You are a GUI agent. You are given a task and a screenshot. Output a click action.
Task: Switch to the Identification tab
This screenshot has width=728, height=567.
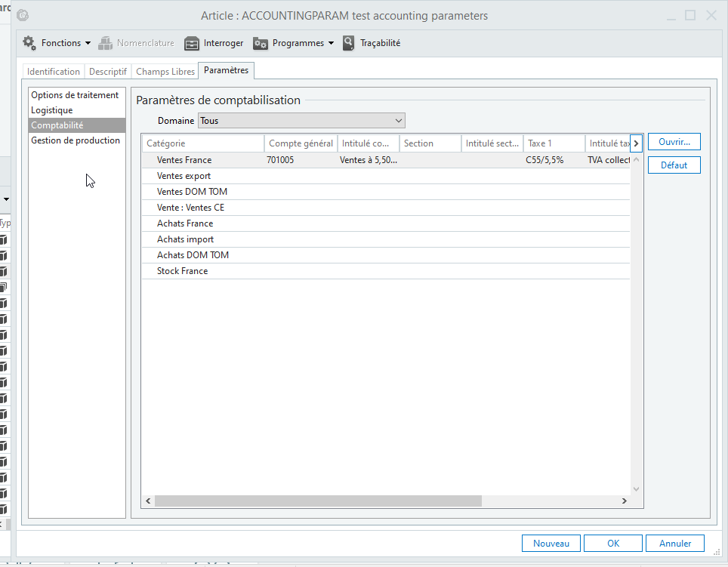click(x=54, y=72)
